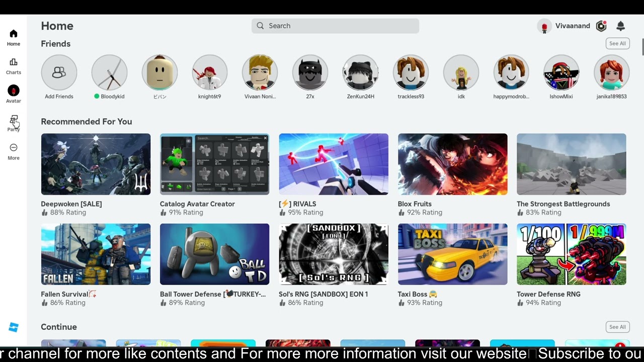
Task: Click the Vivaanand profile avatar icon
Action: pyautogui.click(x=544, y=26)
